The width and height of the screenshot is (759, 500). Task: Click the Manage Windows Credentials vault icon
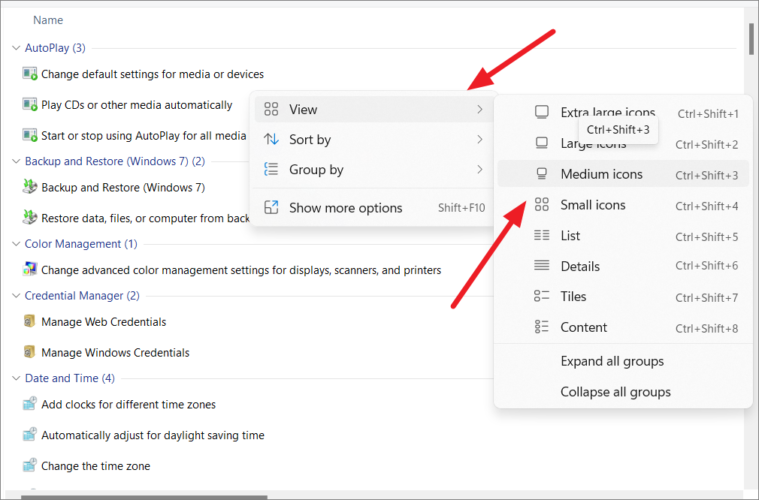coord(30,352)
